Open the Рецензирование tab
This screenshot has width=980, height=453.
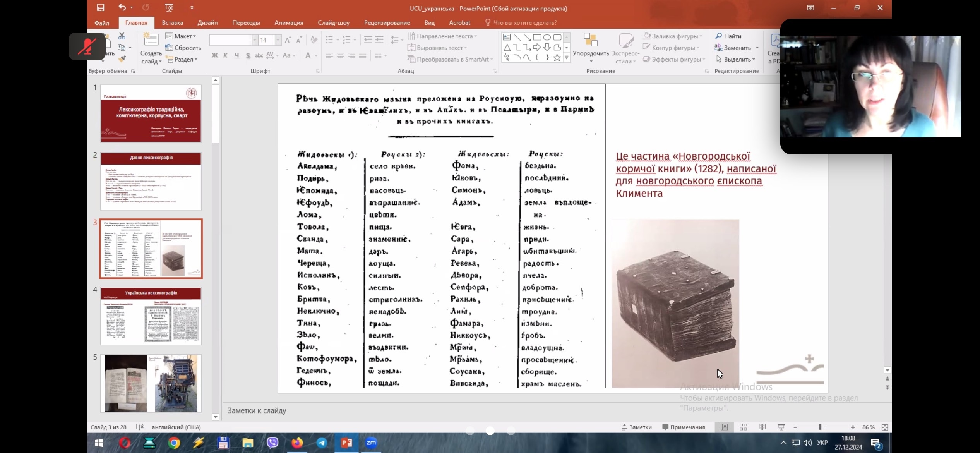[x=387, y=22]
